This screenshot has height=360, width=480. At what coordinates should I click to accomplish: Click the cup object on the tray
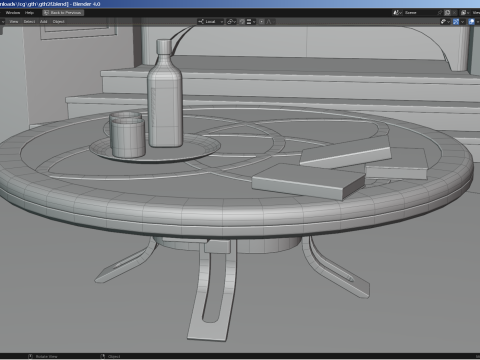(x=128, y=137)
